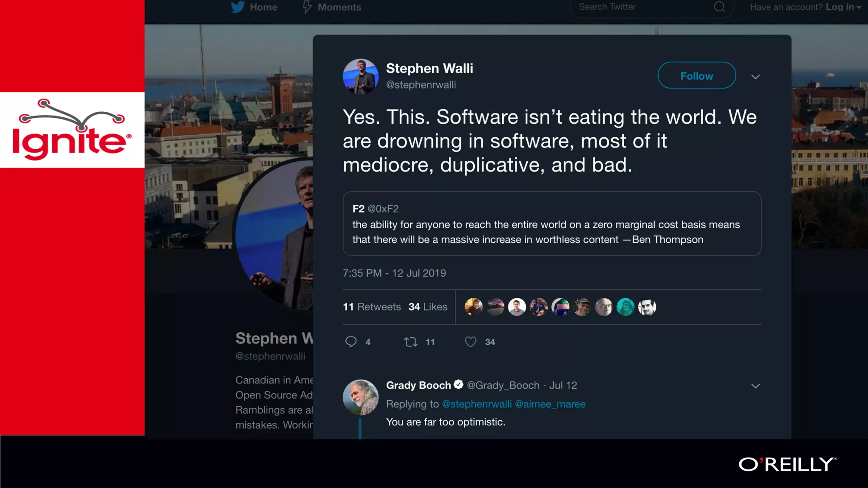Click the Twitter bird Home icon
Viewport: 868px width, 488px height.
238,7
